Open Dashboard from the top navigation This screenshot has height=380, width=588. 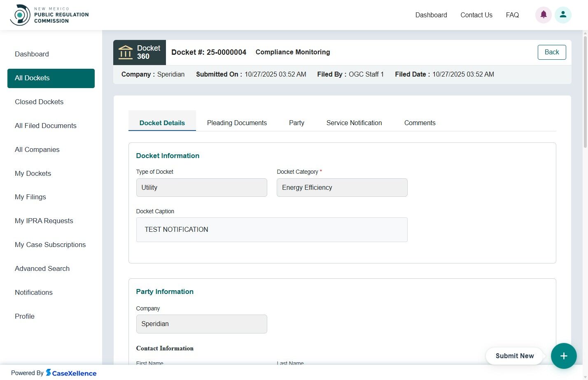point(431,15)
